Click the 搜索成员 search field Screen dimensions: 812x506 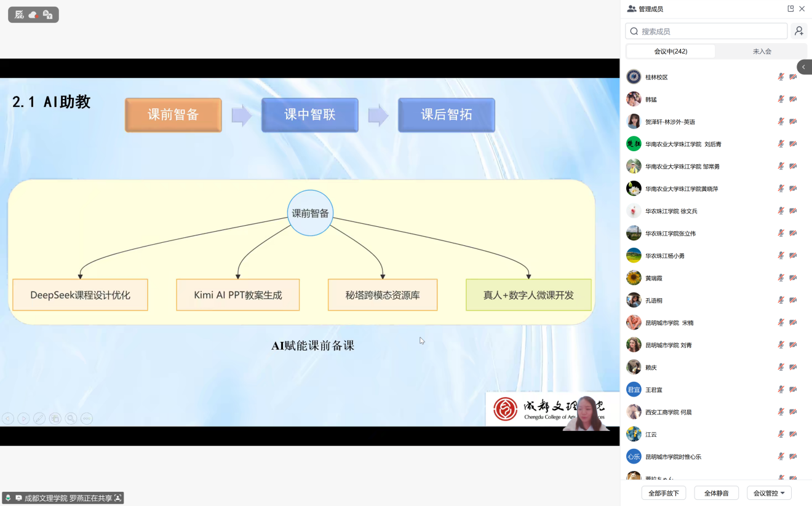pyautogui.click(x=706, y=31)
